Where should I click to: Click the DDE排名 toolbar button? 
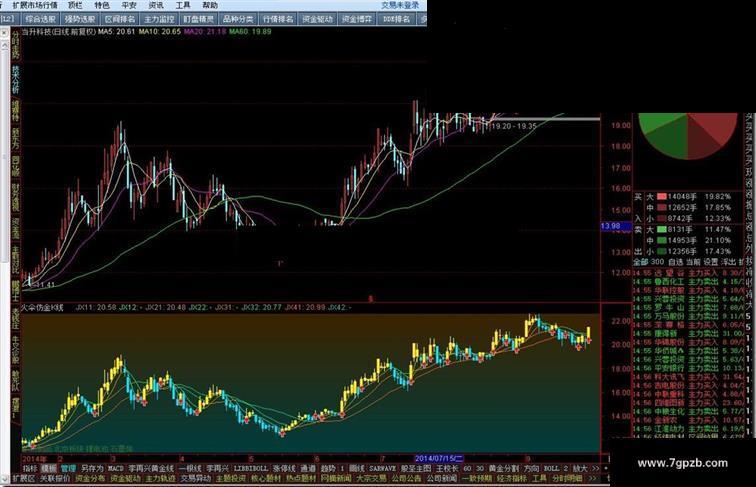click(396, 19)
